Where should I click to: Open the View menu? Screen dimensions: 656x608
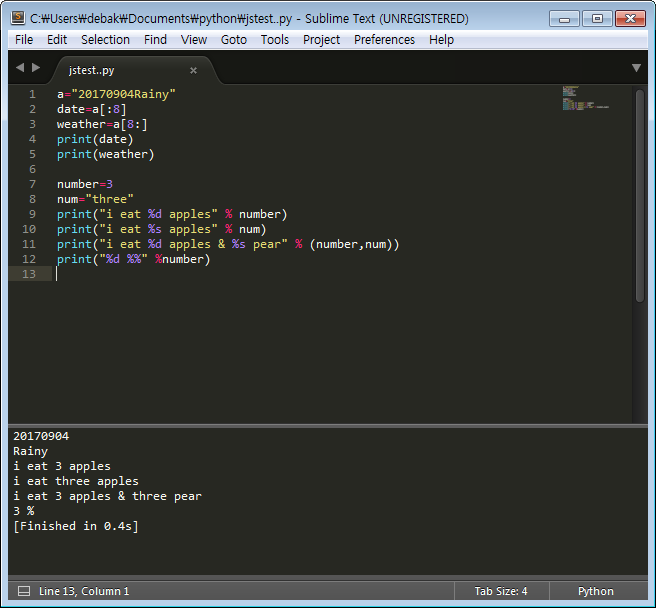pos(194,40)
